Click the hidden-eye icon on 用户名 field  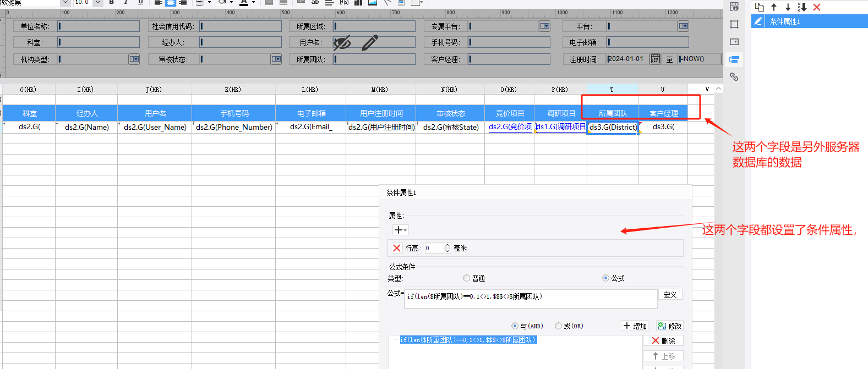click(x=342, y=42)
